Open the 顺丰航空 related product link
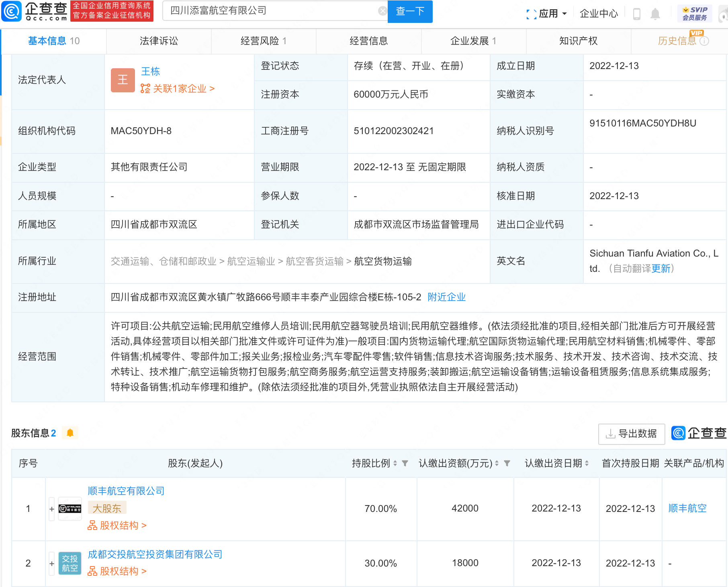This screenshot has height=587, width=728. coord(687,508)
